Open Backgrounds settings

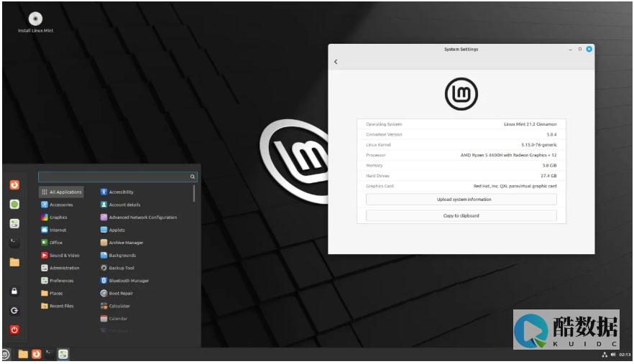pos(118,256)
